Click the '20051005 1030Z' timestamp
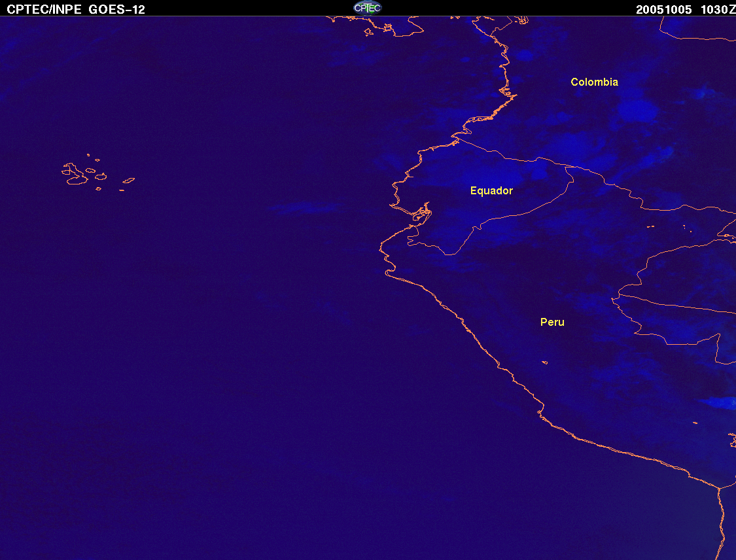This screenshot has width=736, height=560. 686,10
